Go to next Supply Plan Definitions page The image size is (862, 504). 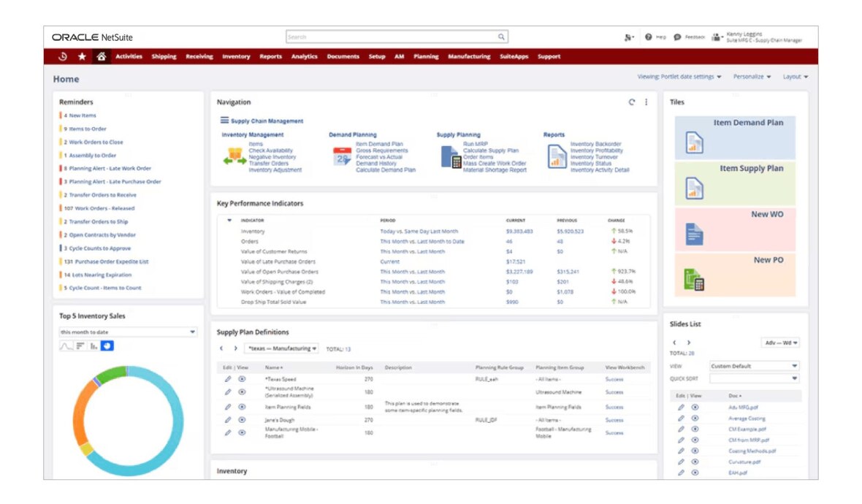[235, 348]
